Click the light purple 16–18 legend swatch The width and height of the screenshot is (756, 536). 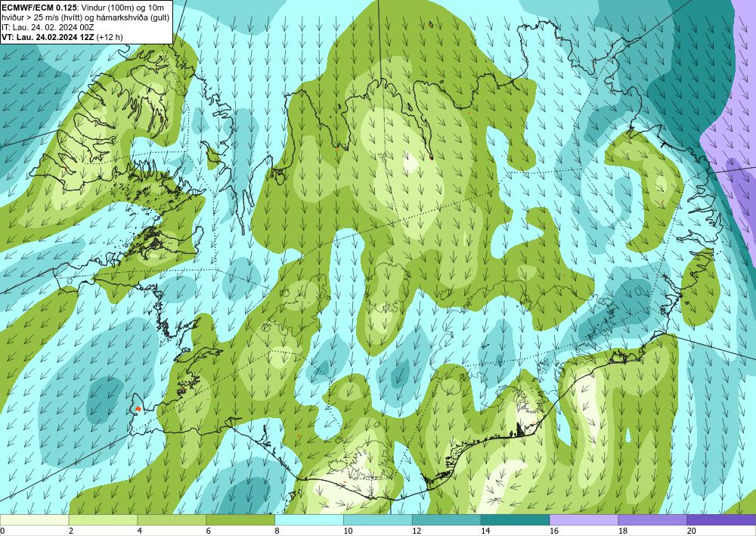584,520
